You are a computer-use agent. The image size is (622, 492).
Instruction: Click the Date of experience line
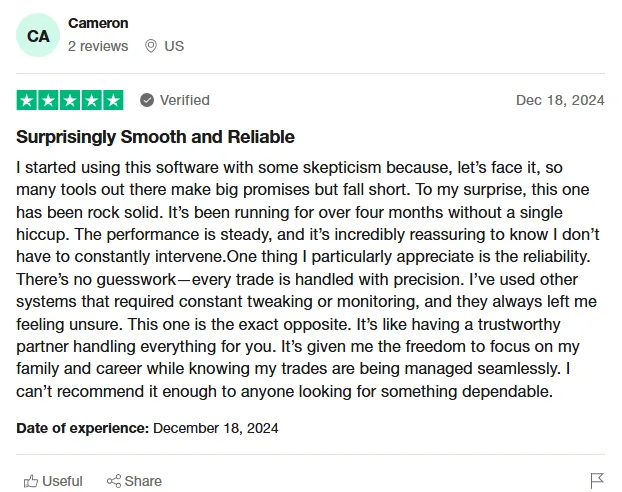click(x=147, y=428)
